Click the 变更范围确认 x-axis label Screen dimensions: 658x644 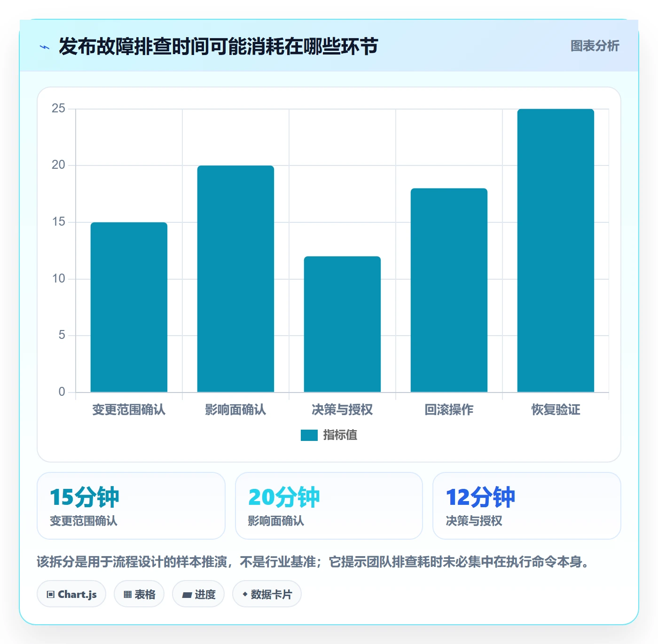[129, 410]
